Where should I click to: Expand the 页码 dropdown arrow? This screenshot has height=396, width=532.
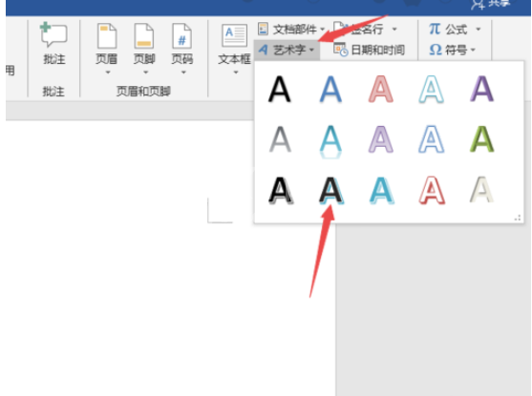183,72
